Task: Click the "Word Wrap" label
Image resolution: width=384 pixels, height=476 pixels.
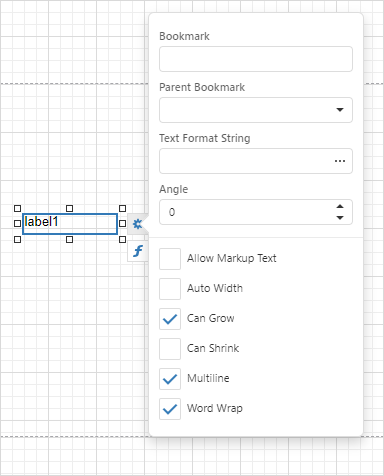Action: [215, 408]
